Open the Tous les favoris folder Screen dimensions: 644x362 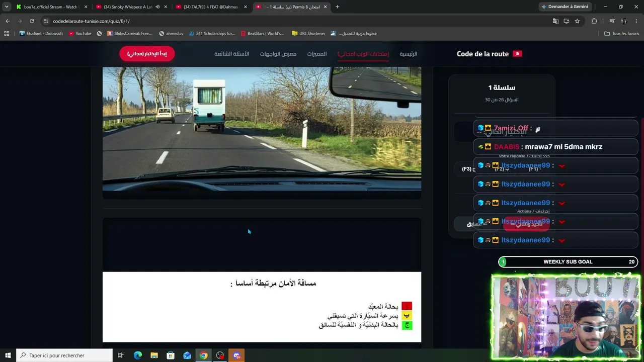click(x=622, y=34)
